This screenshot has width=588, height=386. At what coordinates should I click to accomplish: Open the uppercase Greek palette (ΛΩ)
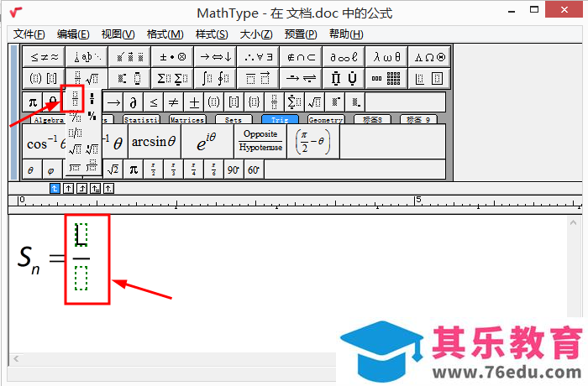point(429,56)
